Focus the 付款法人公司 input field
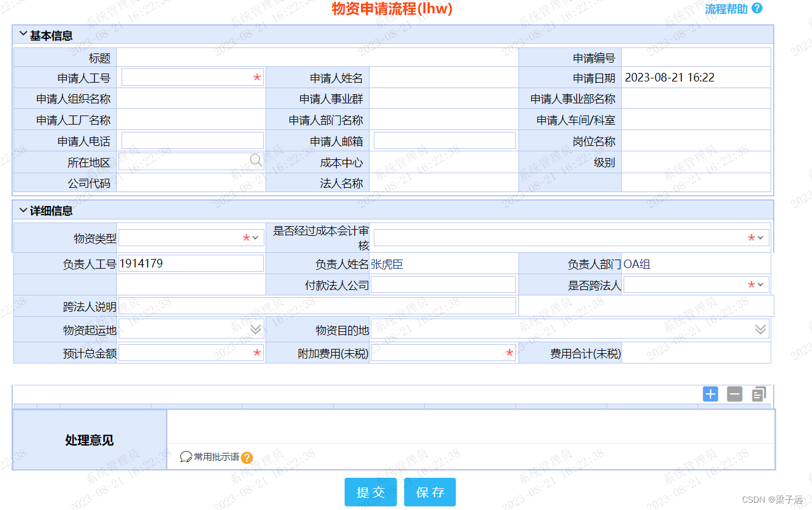This screenshot has width=812, height=510. pyautogui.click(x=444, y=284)
